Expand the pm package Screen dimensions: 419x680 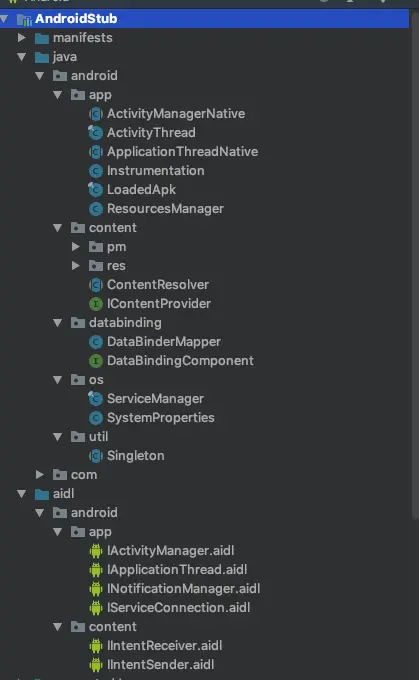click(75, 247)
